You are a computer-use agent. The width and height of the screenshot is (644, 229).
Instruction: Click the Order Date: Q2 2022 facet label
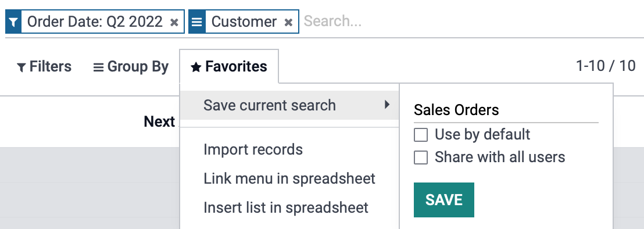click(x=95, y=22)
